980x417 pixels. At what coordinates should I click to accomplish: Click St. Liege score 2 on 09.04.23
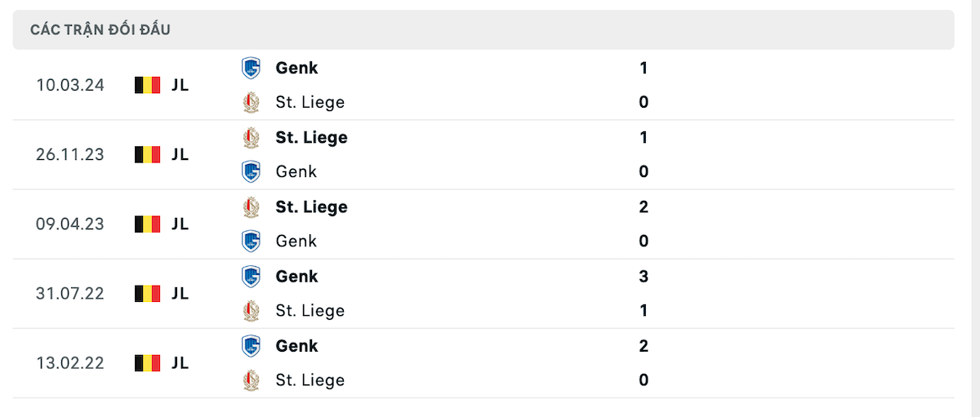644,207
